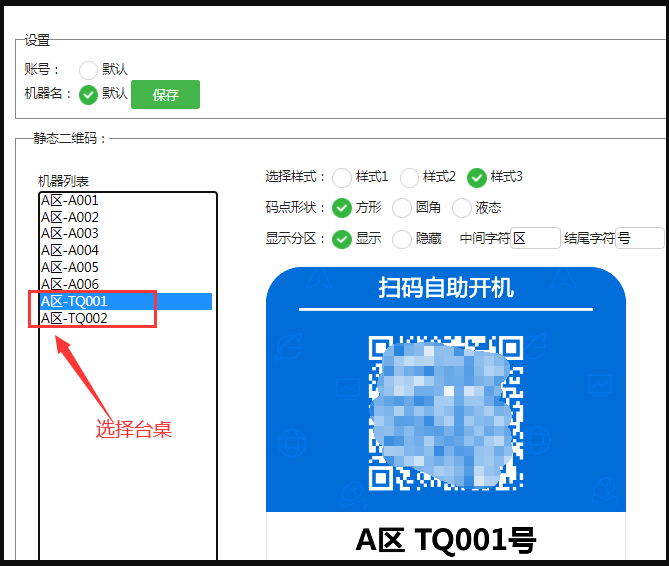
Task: Click the A区 TQ001号 label text
Action: (x=445, y=540)
